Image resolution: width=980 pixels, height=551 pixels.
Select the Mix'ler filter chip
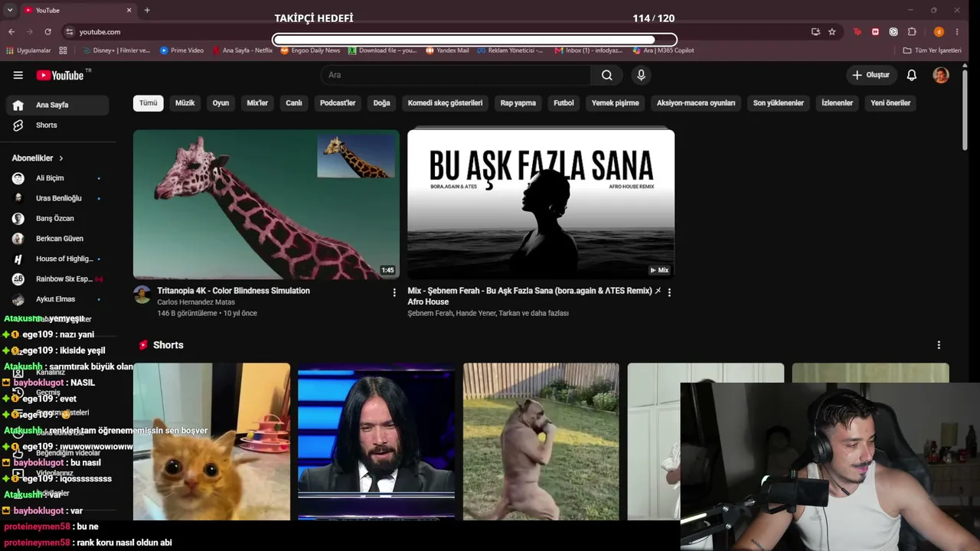click(257, 103)
